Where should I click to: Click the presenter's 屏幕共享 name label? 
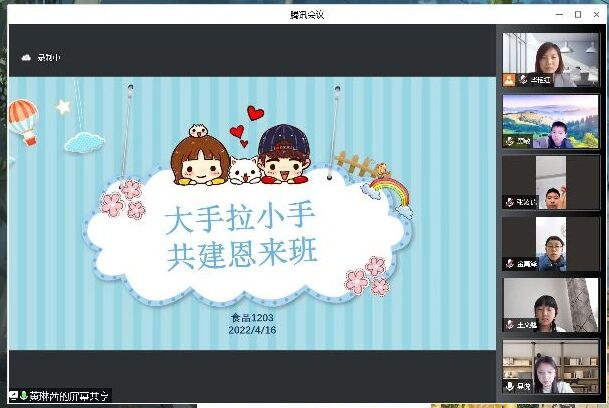(x=69, y=396)
